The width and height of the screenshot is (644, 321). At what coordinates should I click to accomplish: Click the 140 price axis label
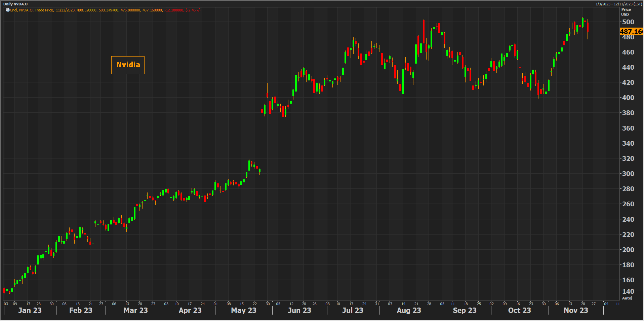[x=628, y=291]
